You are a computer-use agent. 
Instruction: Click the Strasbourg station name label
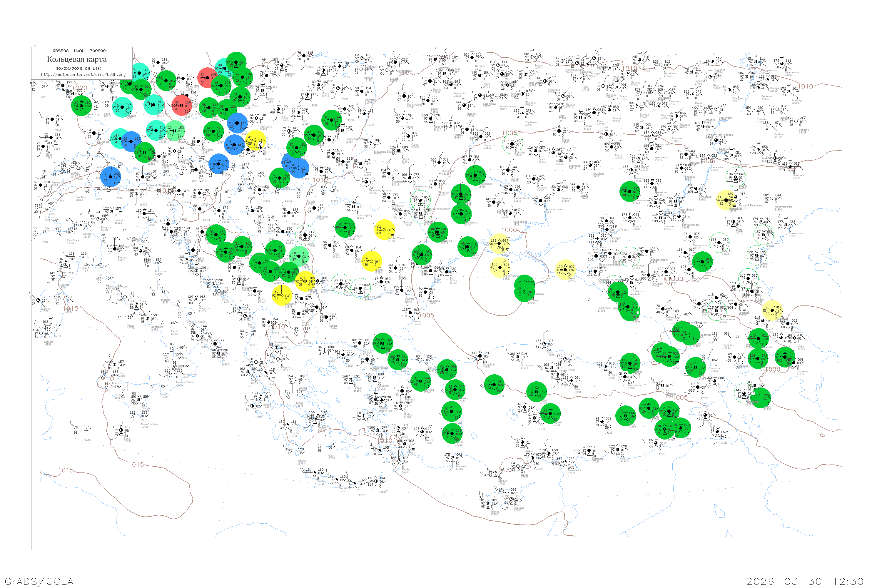pos(103,142)
